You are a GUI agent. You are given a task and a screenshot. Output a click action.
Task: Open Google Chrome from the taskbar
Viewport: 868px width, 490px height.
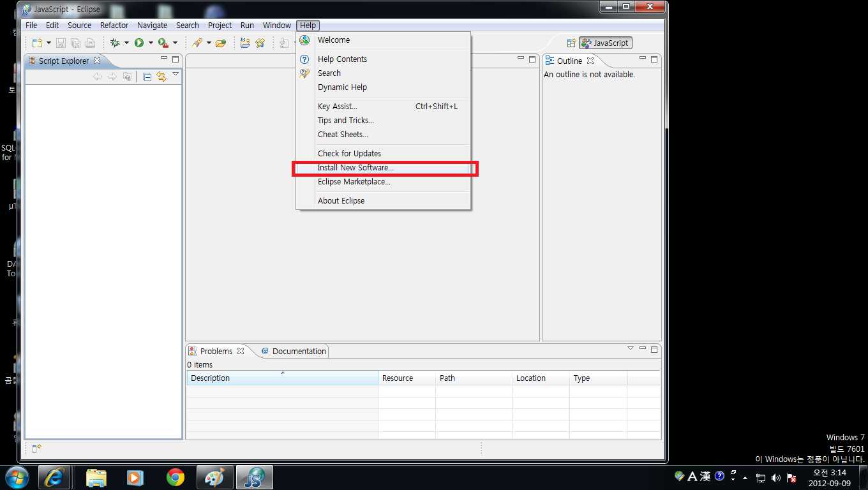click(175, 477)
